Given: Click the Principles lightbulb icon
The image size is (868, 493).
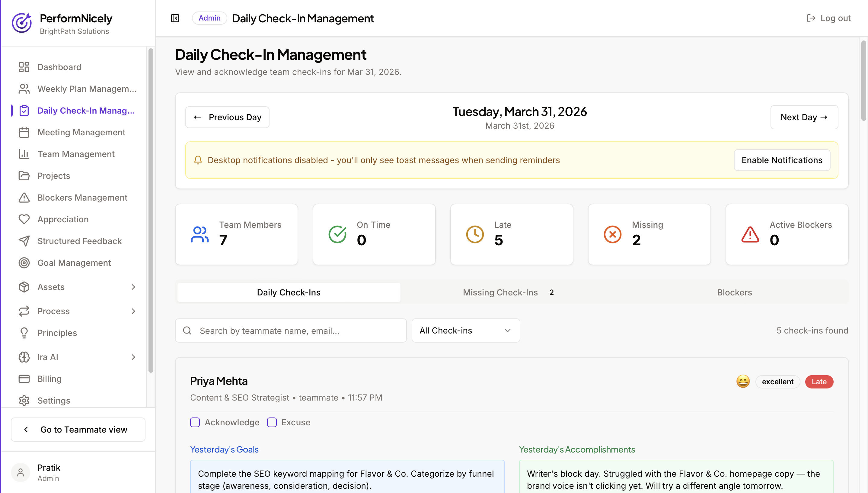Looking at the screenshot, I should tap(24, 333).
